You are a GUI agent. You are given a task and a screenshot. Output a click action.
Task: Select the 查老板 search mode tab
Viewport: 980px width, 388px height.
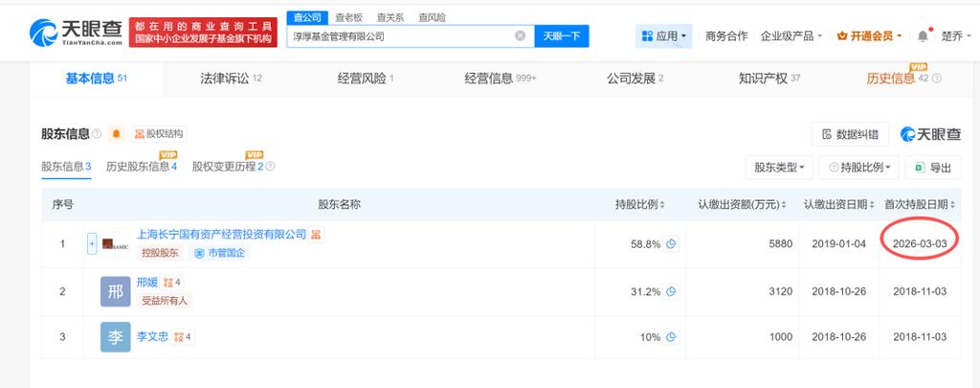pyautogui.click(x=348, y=17)
